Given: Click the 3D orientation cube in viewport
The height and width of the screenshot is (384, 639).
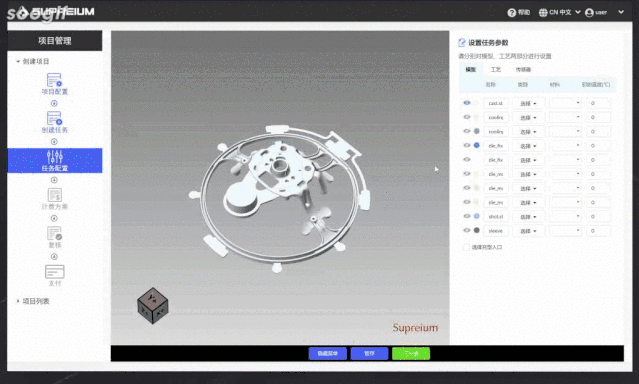Looking at the screenshot, I should point(153,306).
